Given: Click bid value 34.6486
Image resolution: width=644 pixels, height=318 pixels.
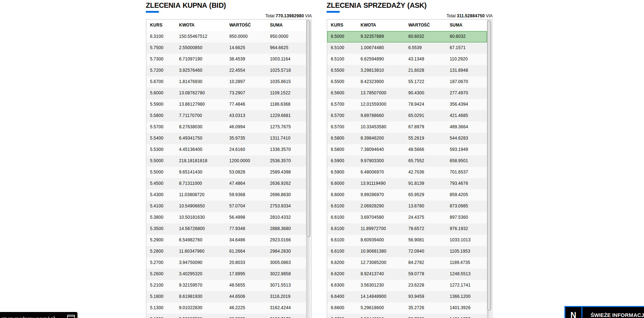Looking at the screenshot, I should 237,240.
